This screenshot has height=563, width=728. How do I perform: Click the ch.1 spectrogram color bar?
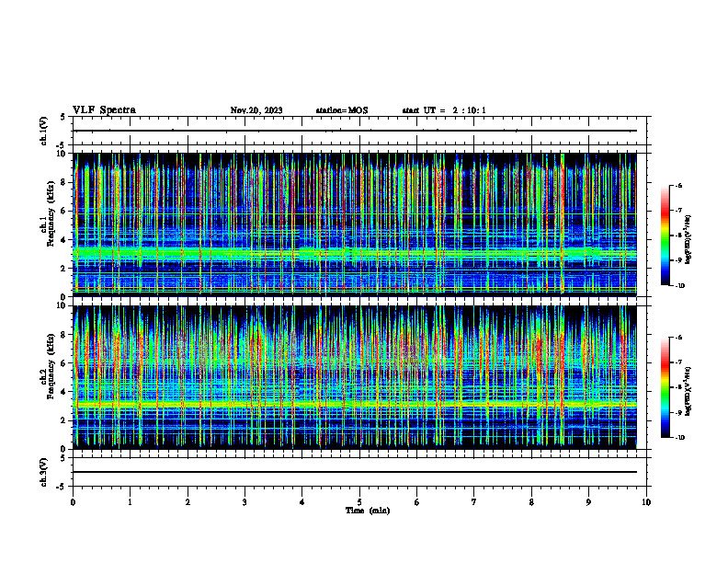tap(665, 236)
